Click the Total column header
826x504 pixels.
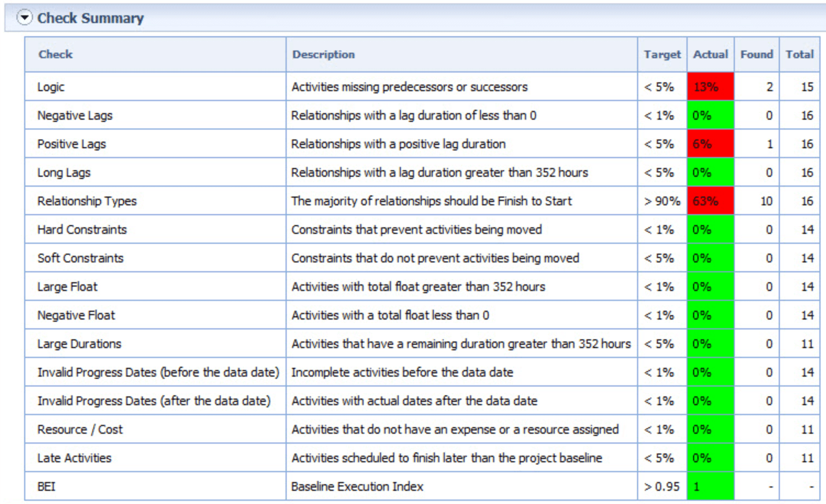coord(800,54)
